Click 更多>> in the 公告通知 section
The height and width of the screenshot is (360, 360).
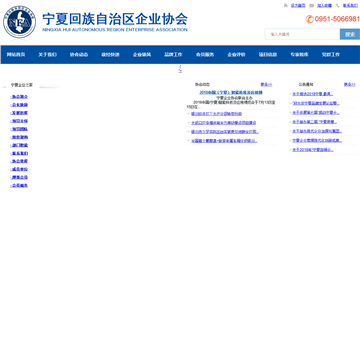pos(350,85)
